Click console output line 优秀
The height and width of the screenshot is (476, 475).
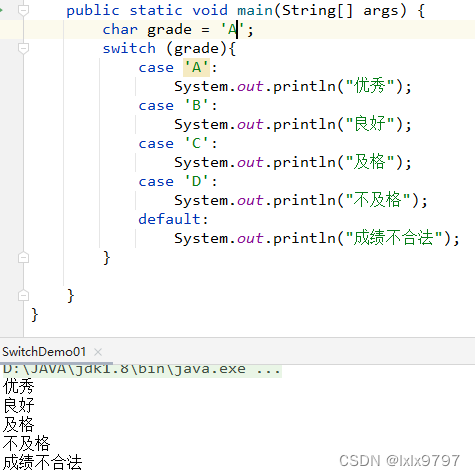tap(19, 387)
